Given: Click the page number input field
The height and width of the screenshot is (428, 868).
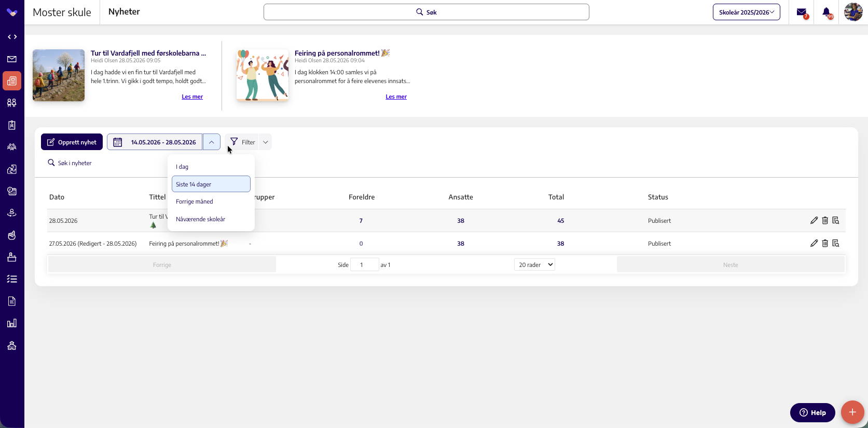Looking at the screenshot, I should (x=365, y=264).
